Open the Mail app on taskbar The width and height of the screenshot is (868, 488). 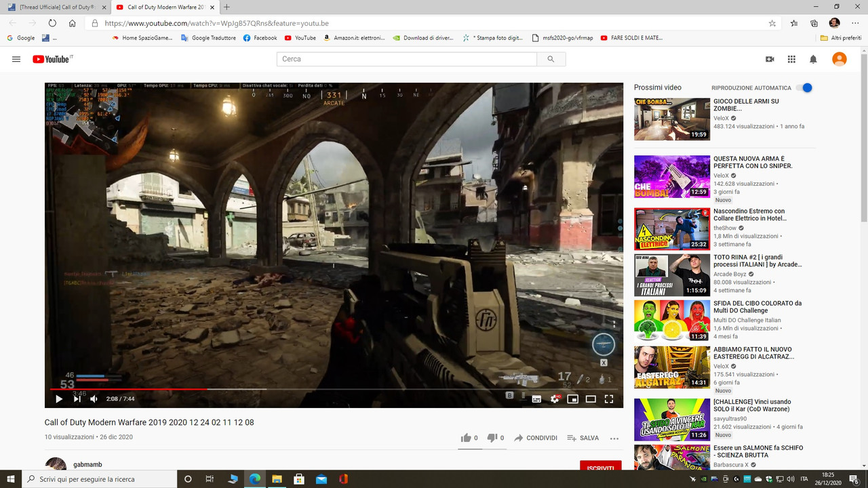tap(321, 479)
